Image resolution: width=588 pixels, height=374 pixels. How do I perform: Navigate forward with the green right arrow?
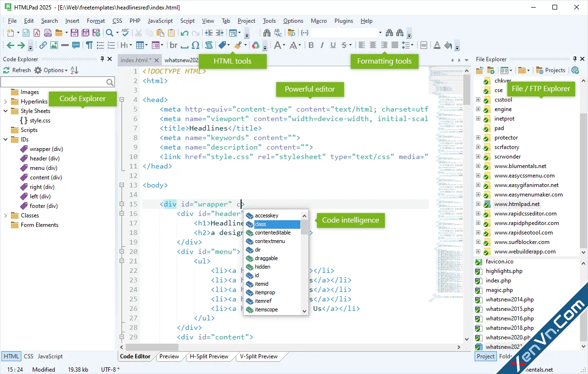[x=21, y=45]
